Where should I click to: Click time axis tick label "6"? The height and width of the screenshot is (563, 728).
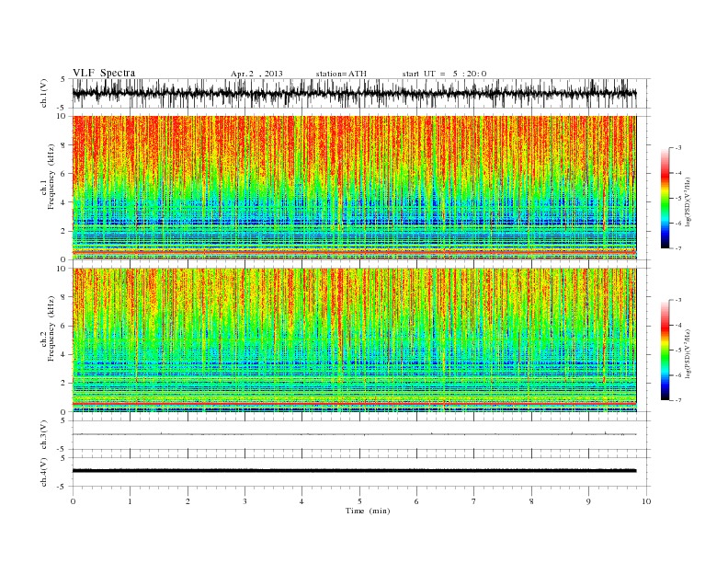click(416, 501)
